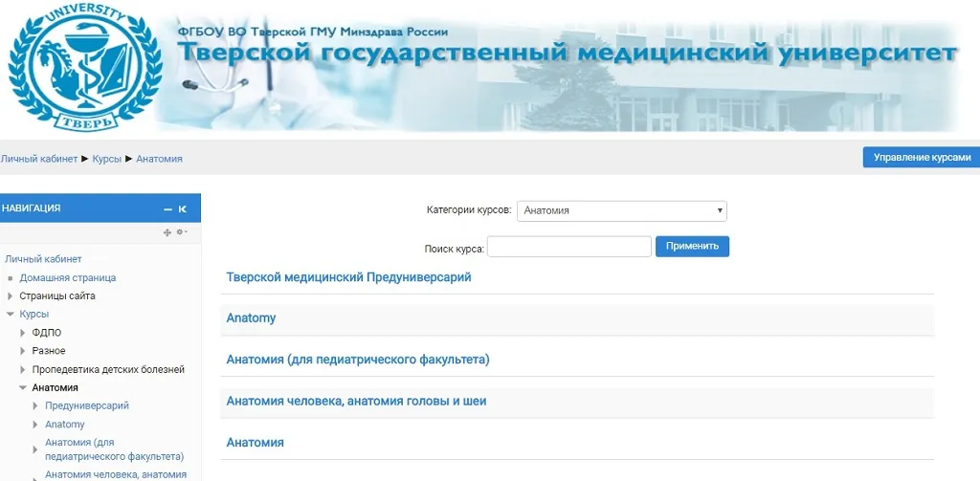Screen dimensions: 980x481
Task: Open the gear actions menu in Навигация
Action: 182,232
